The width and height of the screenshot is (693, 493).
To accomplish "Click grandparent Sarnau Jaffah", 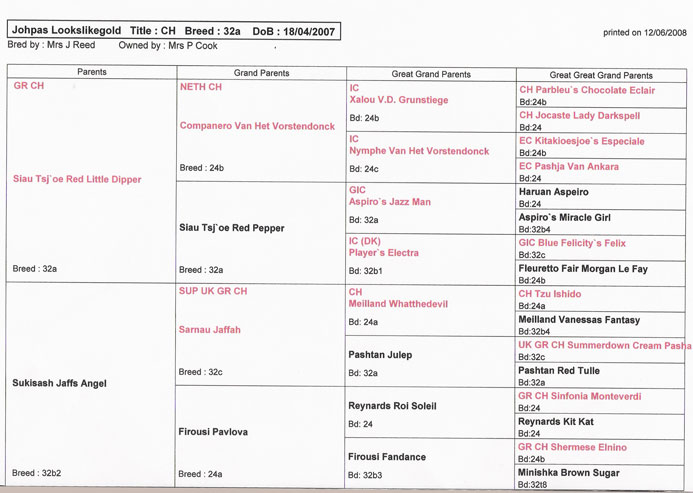I will click(209, 330).
